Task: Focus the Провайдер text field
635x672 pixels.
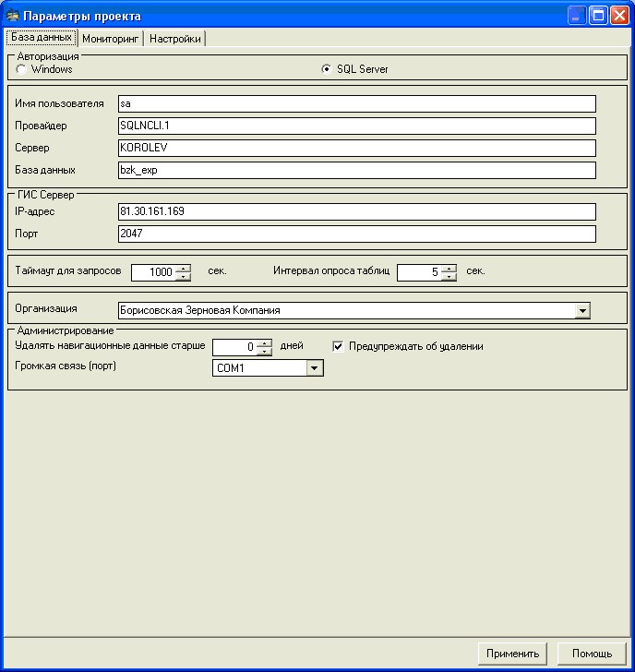Action: [356, 126]
